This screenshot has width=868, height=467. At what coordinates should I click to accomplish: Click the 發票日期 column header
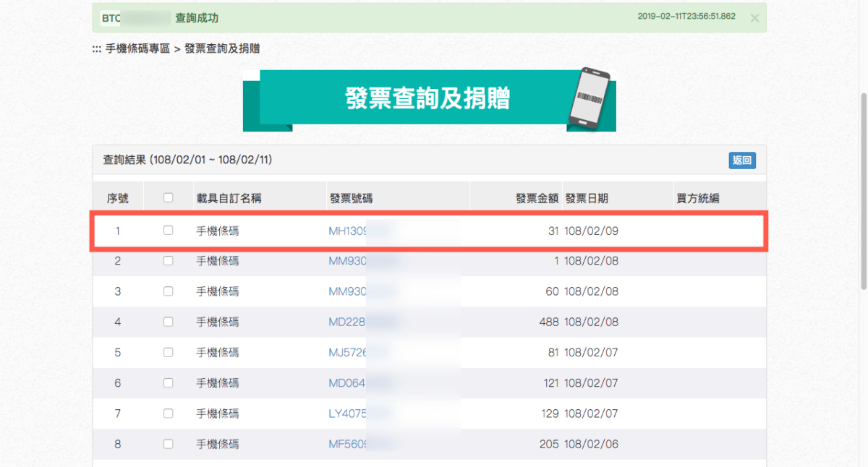point(587,199)
